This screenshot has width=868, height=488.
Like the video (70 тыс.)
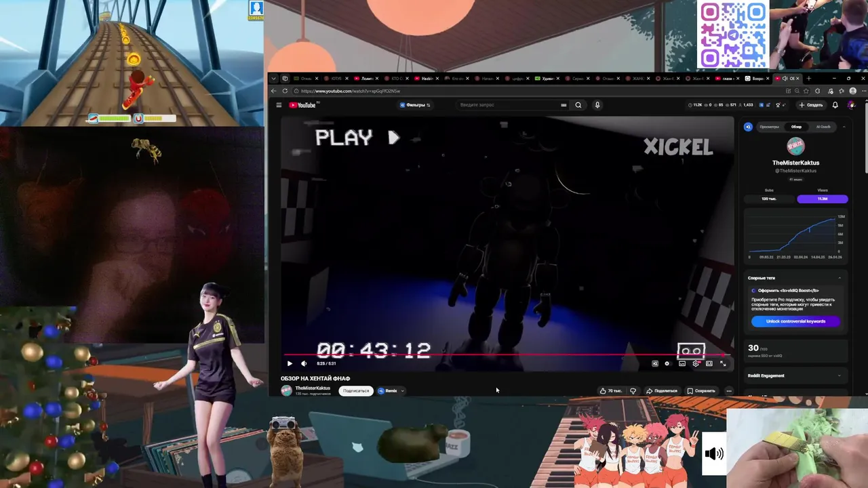(x=611, y=390)
